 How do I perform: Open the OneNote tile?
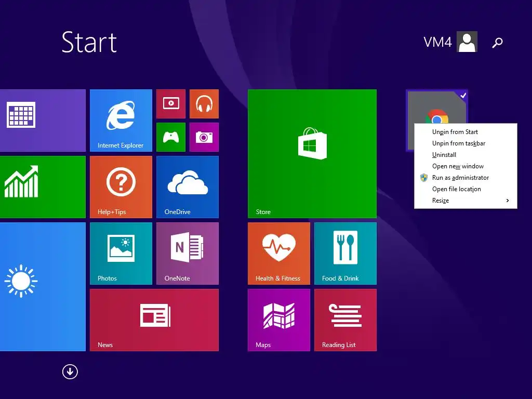point(188,254)
